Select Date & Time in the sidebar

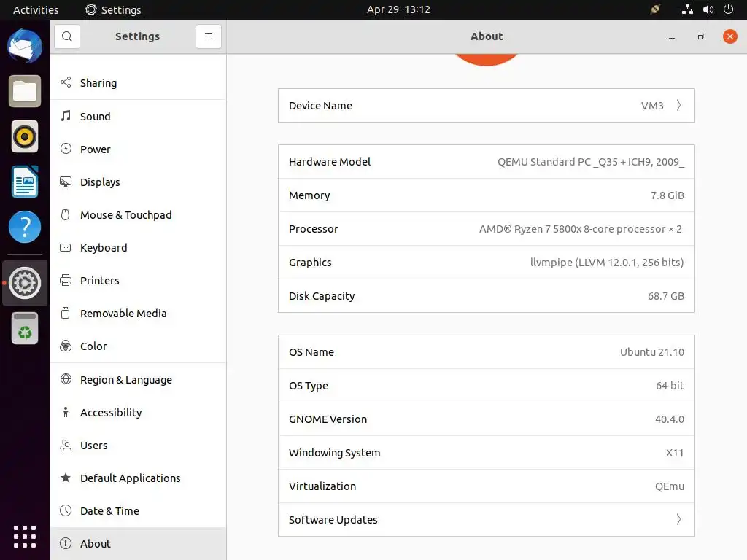click(138, 511)
